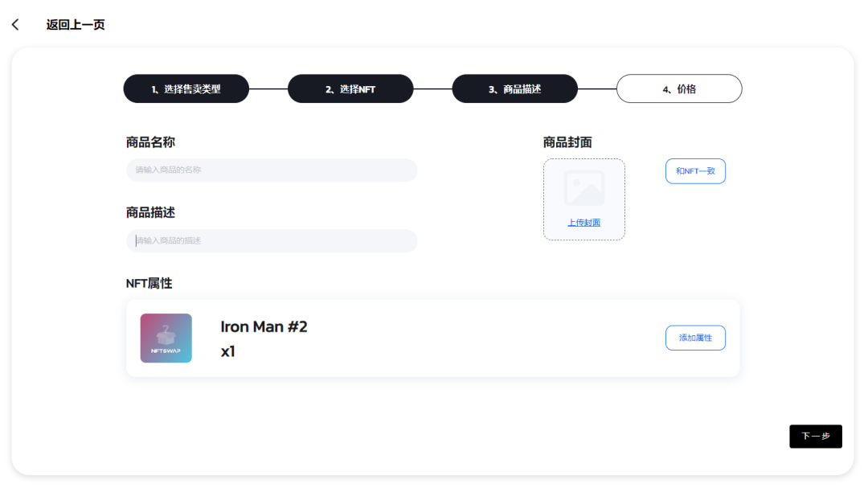The height and width of the screenshot is (488, 868).
Task: Click the "商品名称" field label
Action: pos(150,142)
